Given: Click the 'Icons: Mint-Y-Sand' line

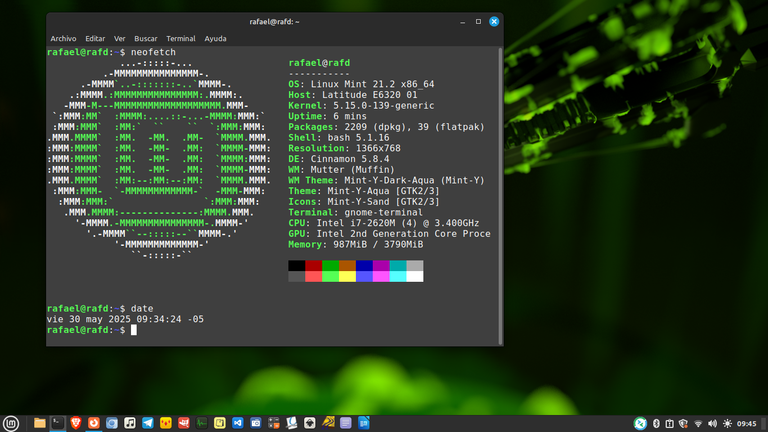Looking at the screenshot, I should (x=364, y=202).
